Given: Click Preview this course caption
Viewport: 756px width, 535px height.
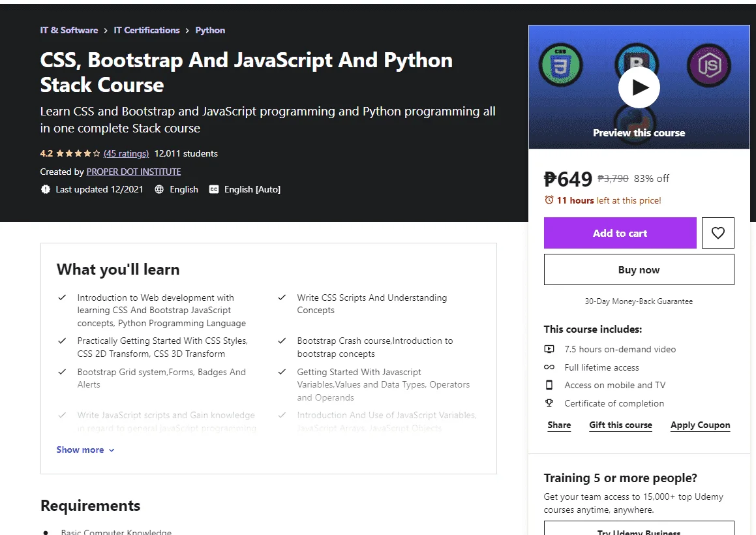Looking at the screenshot, I should [639, 132].
